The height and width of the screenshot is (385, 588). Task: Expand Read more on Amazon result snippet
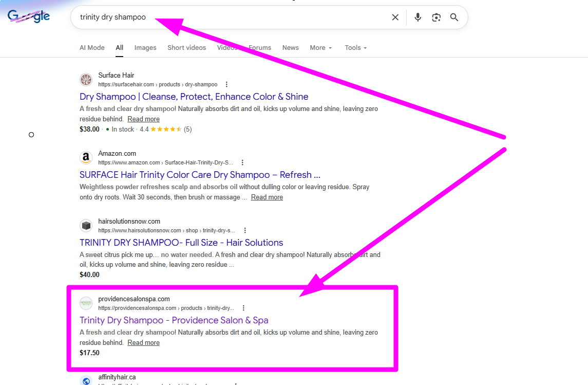pyautogui.click(x=267, y=197)
